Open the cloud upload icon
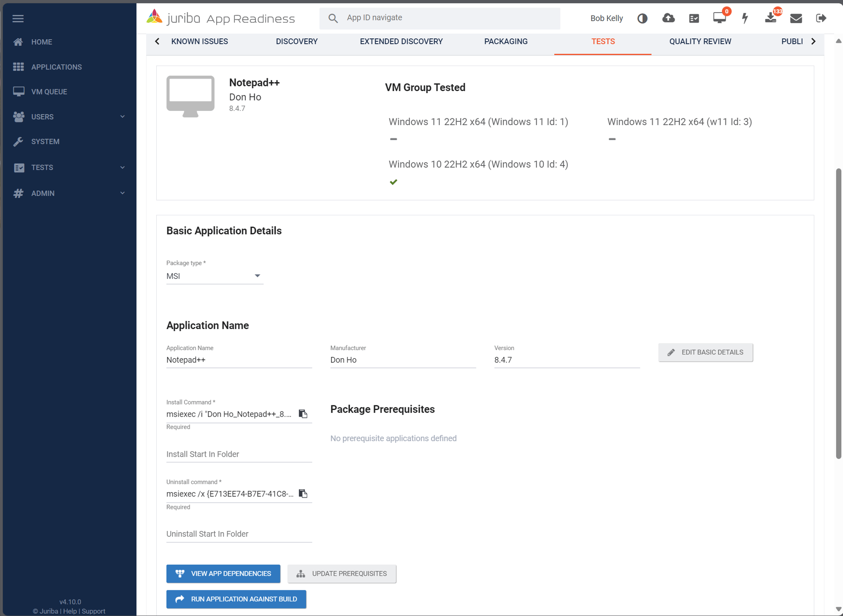 click(668, 18)
